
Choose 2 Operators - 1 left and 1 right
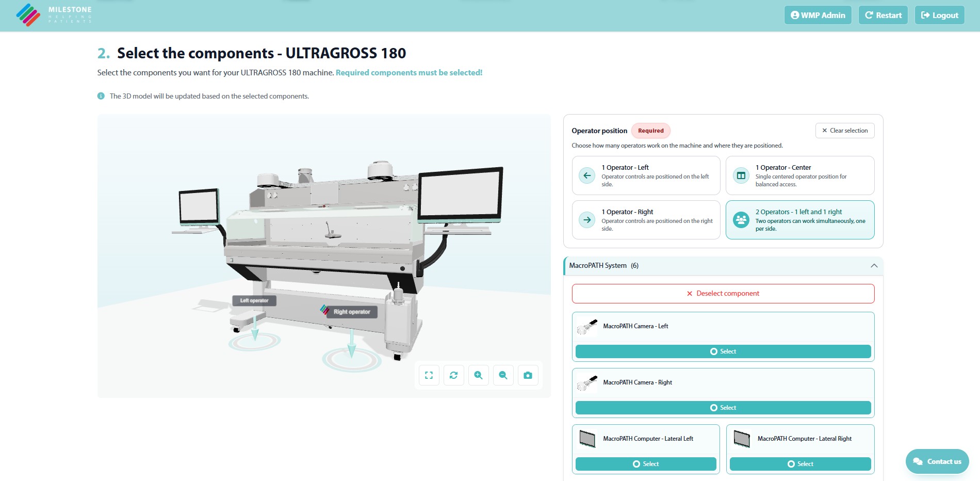[x=800, y=220]
